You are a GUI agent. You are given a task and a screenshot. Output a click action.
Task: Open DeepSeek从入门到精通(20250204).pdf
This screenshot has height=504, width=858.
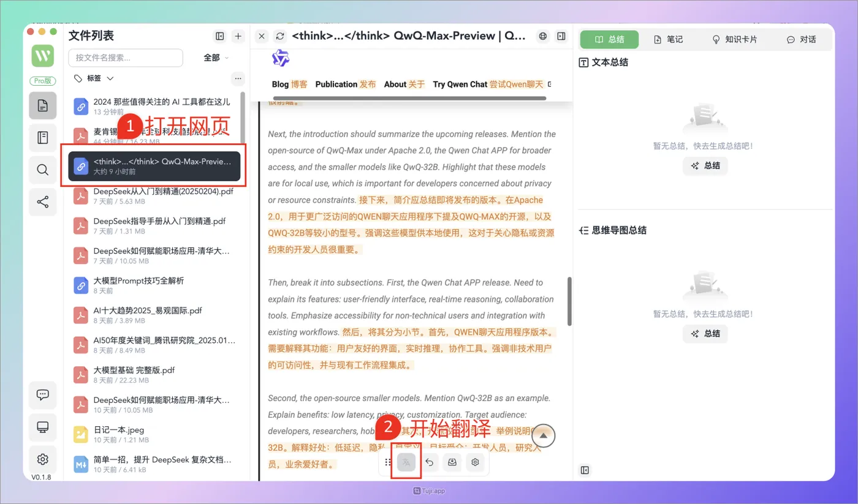tap(154, 196)
